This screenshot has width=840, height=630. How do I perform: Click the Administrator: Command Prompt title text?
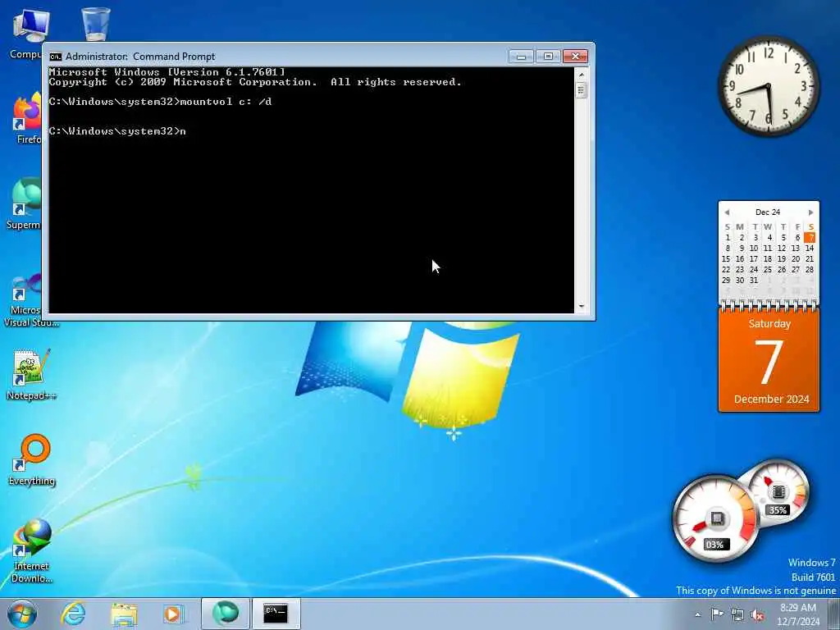click(140, 57)
